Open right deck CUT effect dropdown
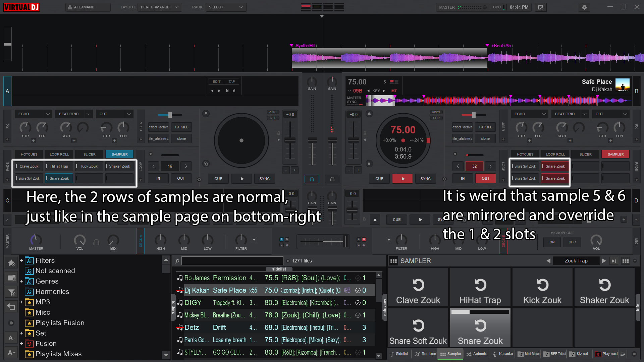The width and height of the screenshot is (644, 362). 610,114
